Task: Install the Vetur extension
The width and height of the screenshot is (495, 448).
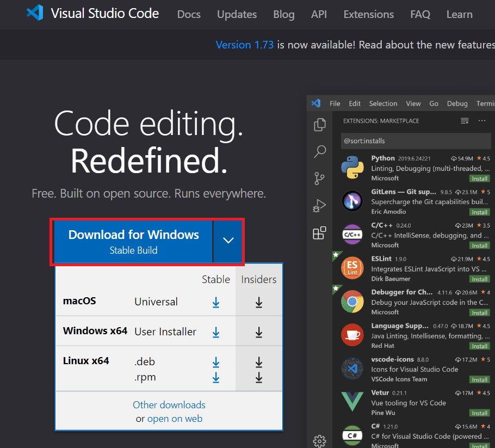Action: 480,413
